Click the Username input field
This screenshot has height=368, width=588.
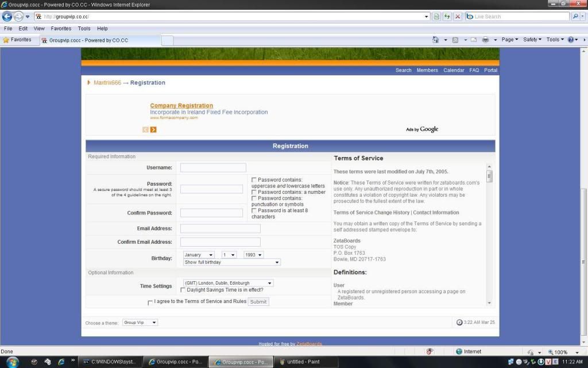click(213, 168)
